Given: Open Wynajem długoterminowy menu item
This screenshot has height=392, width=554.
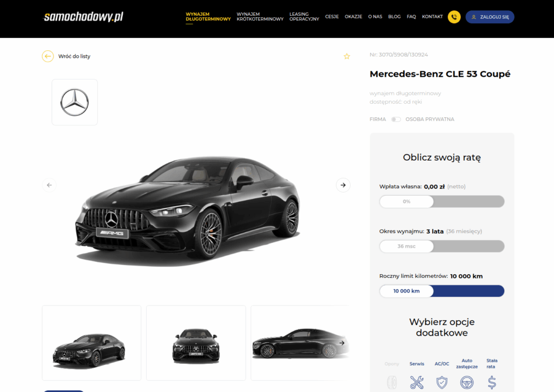Looking at the screenshot, I should click(x=208, y=17).
